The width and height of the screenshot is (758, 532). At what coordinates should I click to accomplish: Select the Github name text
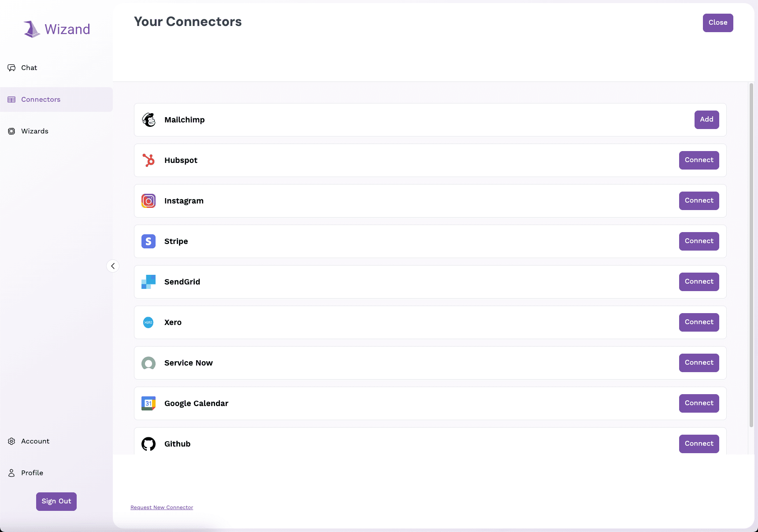[177, 444]
